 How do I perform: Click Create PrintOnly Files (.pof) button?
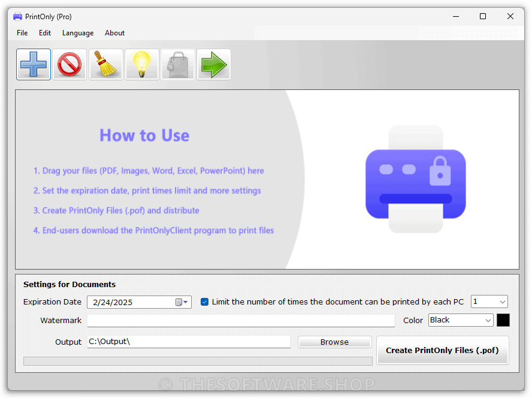[442, 351]
